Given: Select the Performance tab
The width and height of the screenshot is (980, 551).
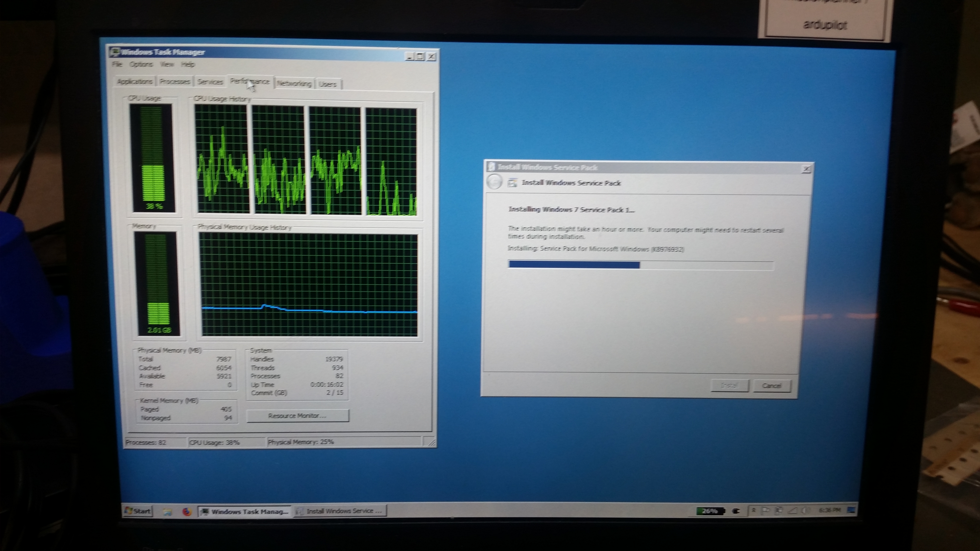Looking at the screenshot, I should coord(250,81).
